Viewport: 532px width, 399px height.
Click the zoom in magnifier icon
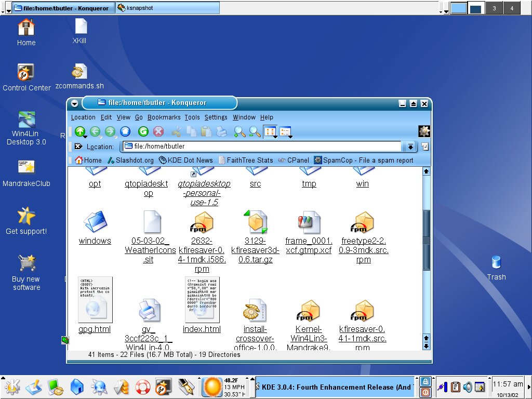point(239,132)
